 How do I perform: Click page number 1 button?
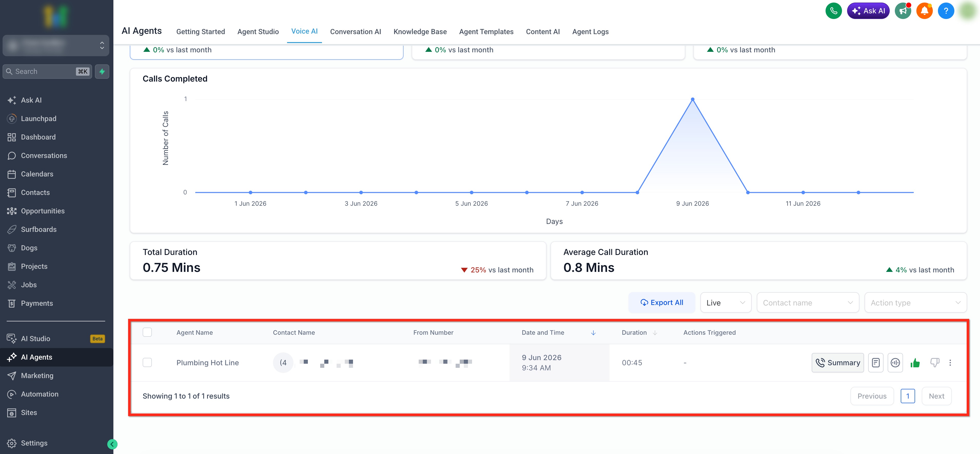(x=907, y=396)
